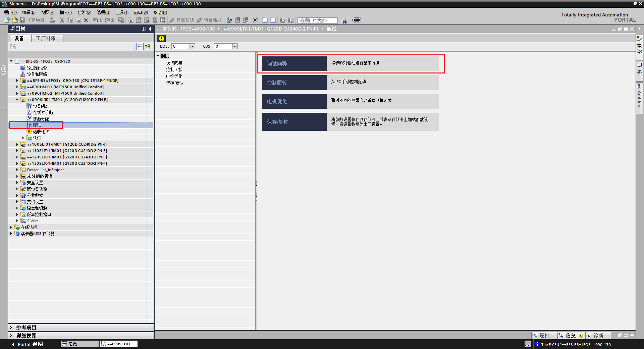Expand the bottom inspector window arrow
Image resolution: width=644 pixels, height=349 pixels.
point(632,335)
